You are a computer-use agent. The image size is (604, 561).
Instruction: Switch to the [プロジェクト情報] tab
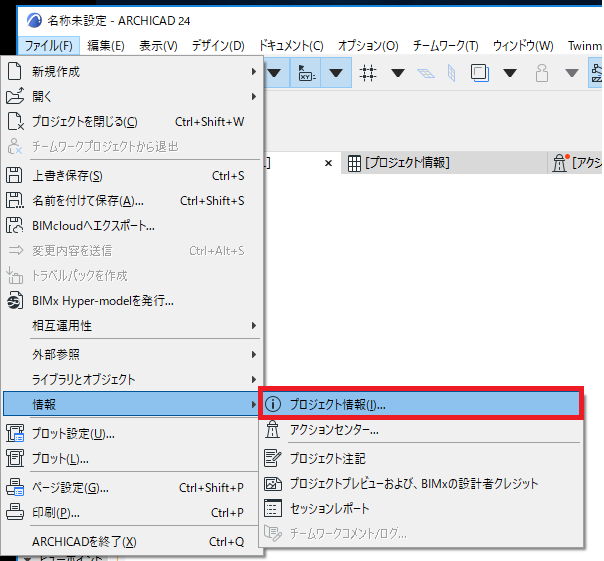(x=444, y=163)
